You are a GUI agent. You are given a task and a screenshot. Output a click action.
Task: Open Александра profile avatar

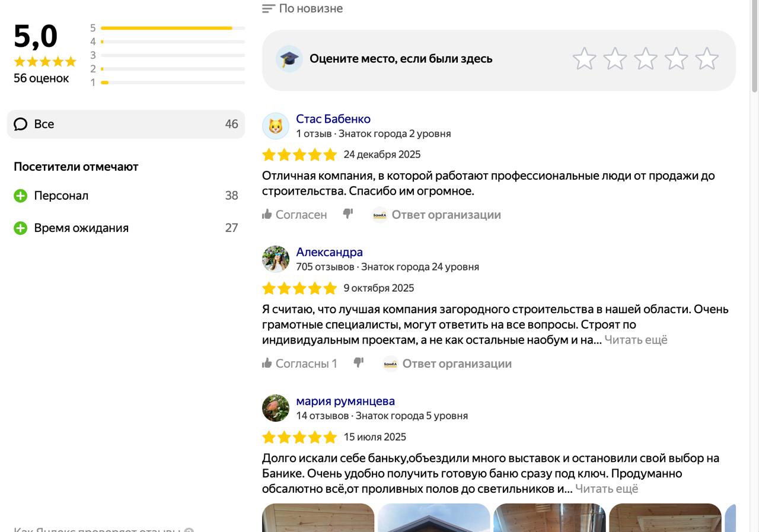pos(276,259)
